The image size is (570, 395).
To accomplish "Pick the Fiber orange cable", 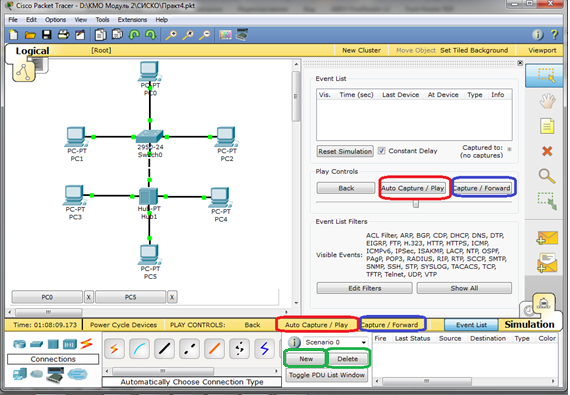I will pyautogui.click(x=214, y=349).
